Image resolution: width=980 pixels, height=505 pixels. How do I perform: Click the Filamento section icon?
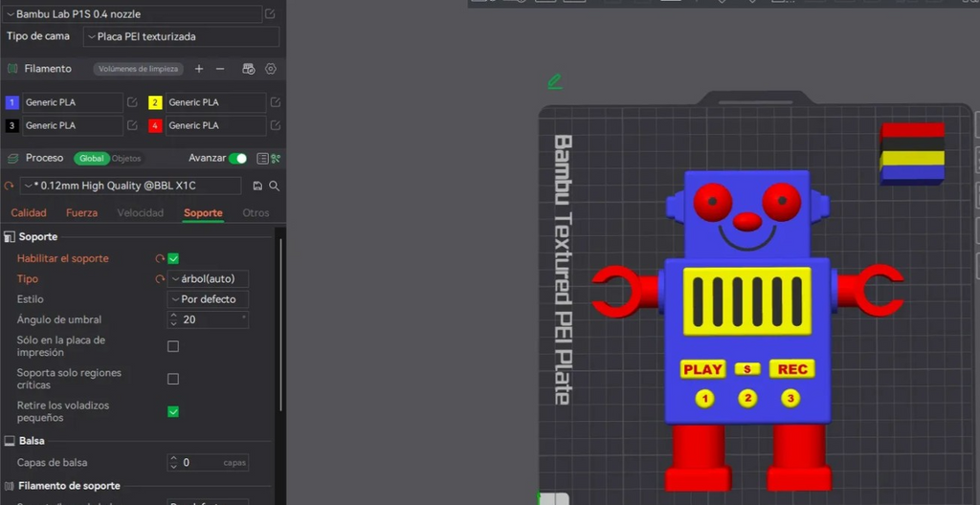point(11,69)
